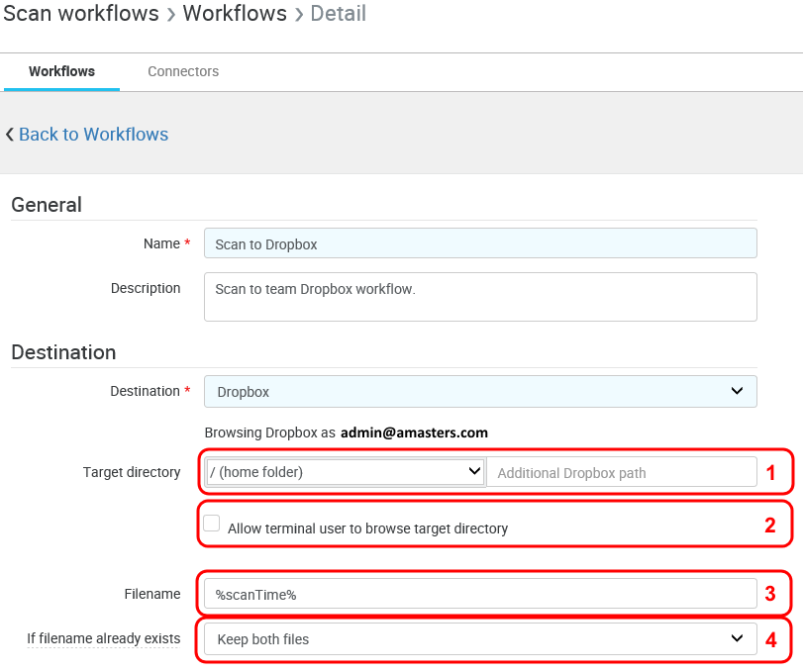Switch to the Connectors tab
803x672 pixels.
[183, 71]
